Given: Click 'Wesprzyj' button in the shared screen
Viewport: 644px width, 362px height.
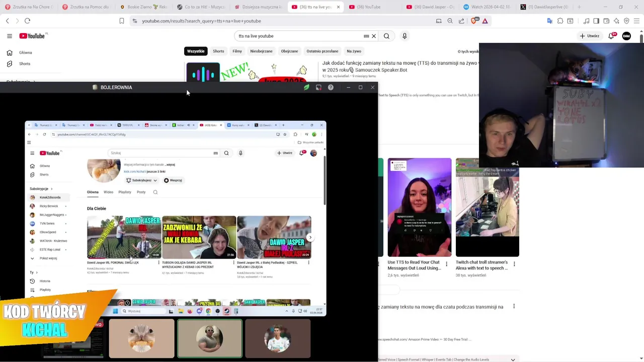Looking at the screenshot, I should (x=173, y=180).
